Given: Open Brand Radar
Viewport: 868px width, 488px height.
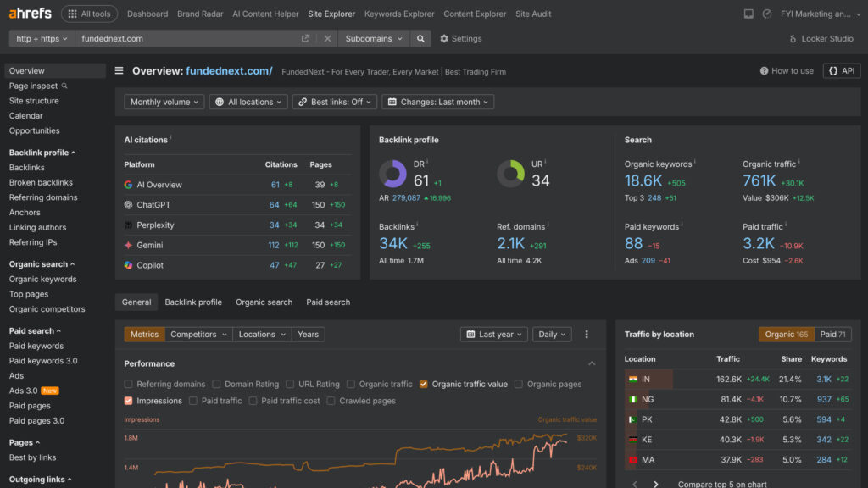Looking at the screenshot, I should (200, 14).
